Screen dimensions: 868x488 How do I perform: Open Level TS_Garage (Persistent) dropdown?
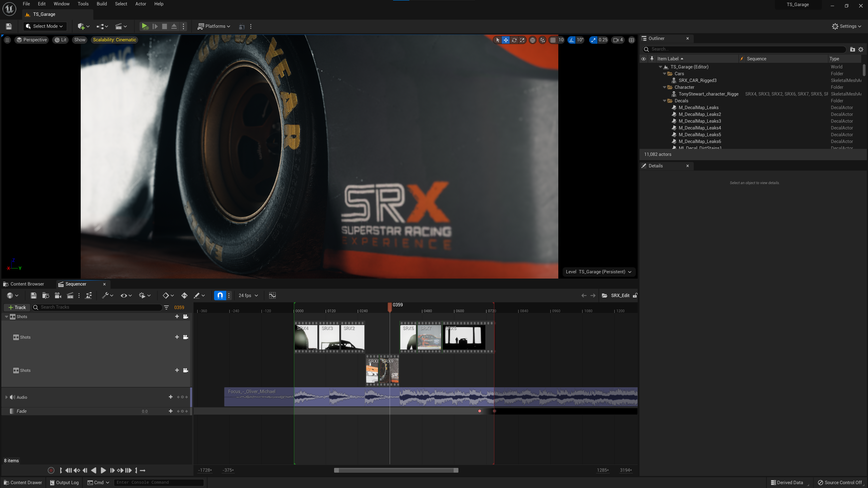coord(599,272)
